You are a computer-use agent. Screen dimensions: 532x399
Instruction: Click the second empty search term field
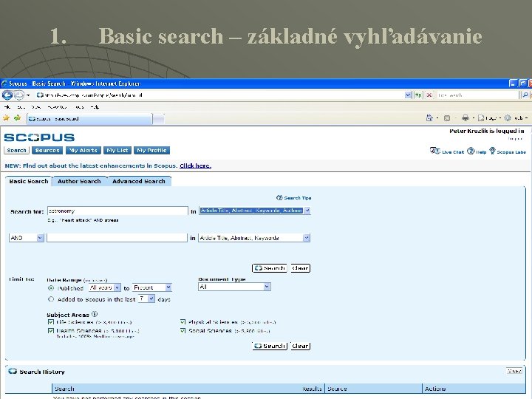pos(117,238)
